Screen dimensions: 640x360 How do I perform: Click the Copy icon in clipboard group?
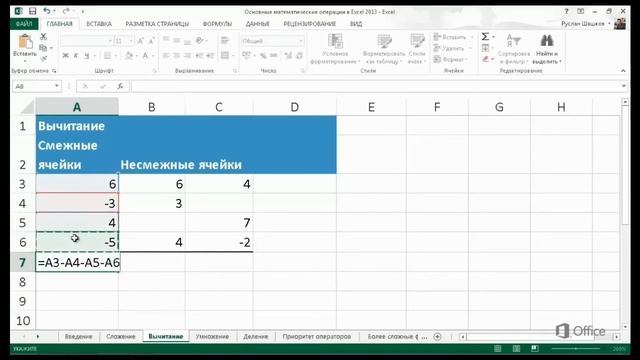click(x=43, y=48)
